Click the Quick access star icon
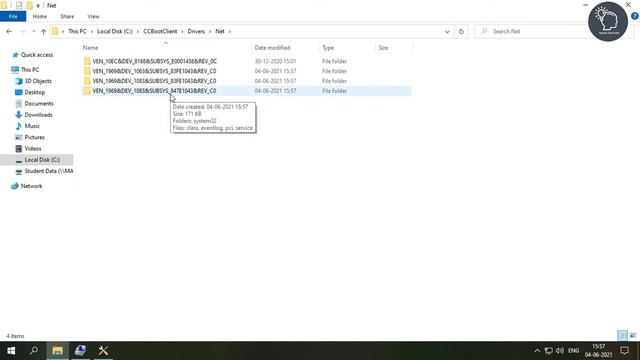 click(x=15, y=55)
